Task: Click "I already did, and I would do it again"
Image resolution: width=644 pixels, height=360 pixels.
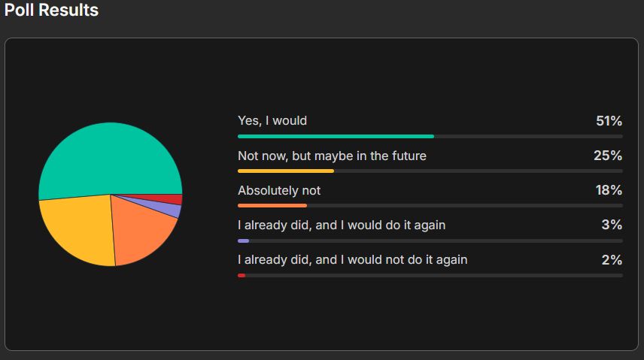Action: (346, 225)
